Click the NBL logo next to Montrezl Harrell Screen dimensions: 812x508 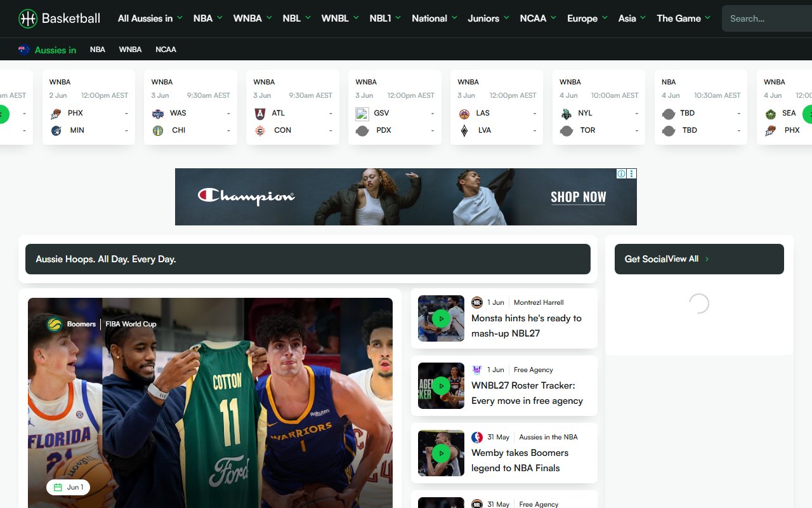(477, 303)
